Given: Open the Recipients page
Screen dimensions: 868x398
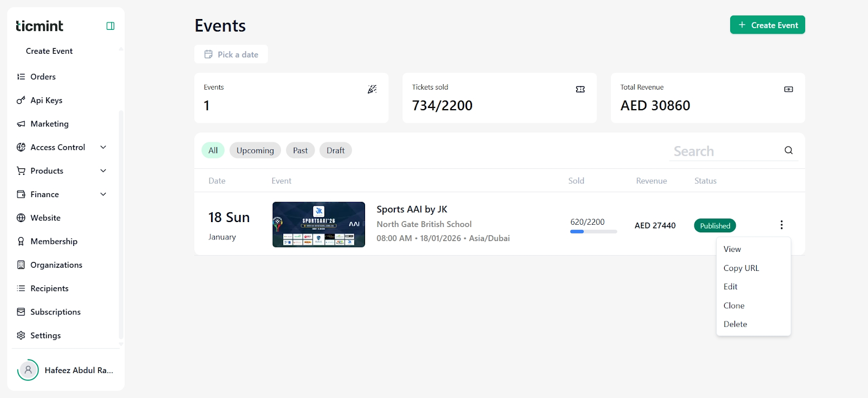Looking at the screenshot, I should pos(49,288).
